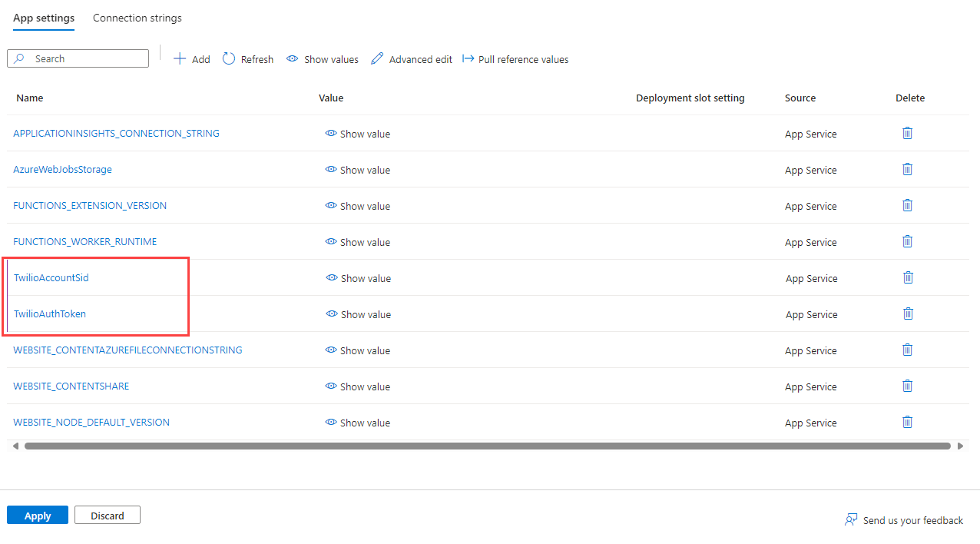Viewport: 980px width, 544px height.
Task: Show value for WEBSITE_NODE_DEFAULT_VERSION
Action: point(358,423)
